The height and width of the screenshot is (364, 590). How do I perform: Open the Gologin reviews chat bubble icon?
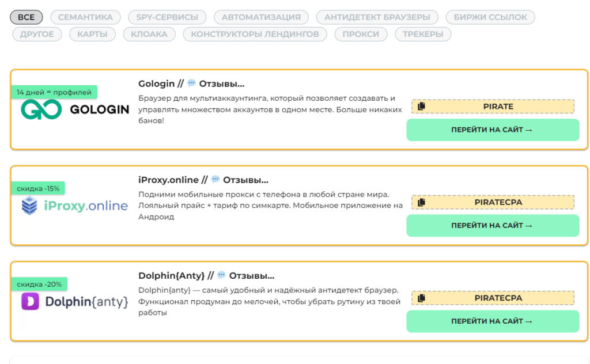point(191,83)
